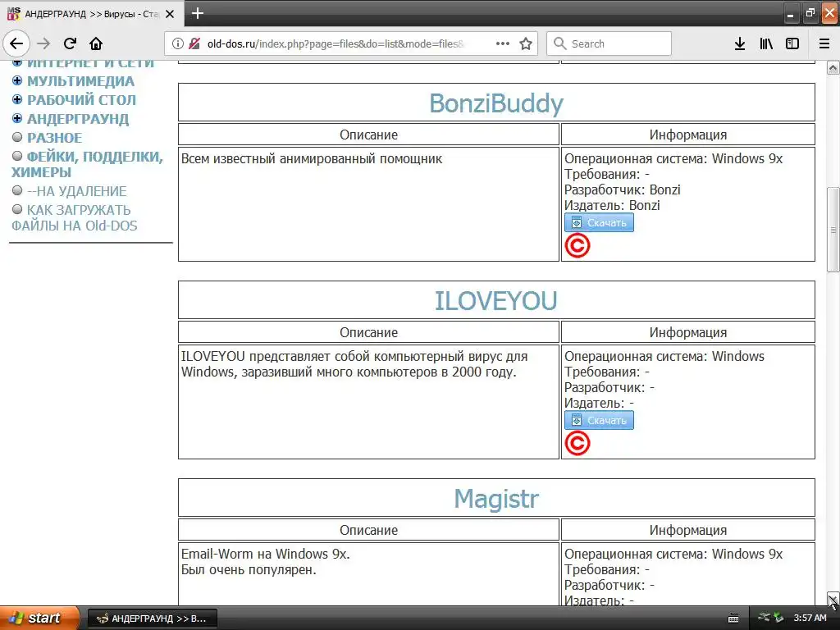Expand the АНДЕРГРАУНД category plus icon

17,118
